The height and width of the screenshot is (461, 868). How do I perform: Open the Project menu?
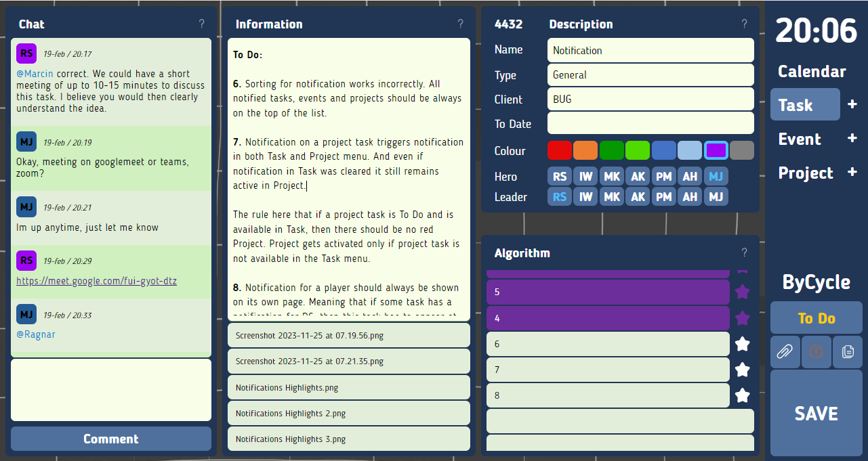[x=806, y=173]
